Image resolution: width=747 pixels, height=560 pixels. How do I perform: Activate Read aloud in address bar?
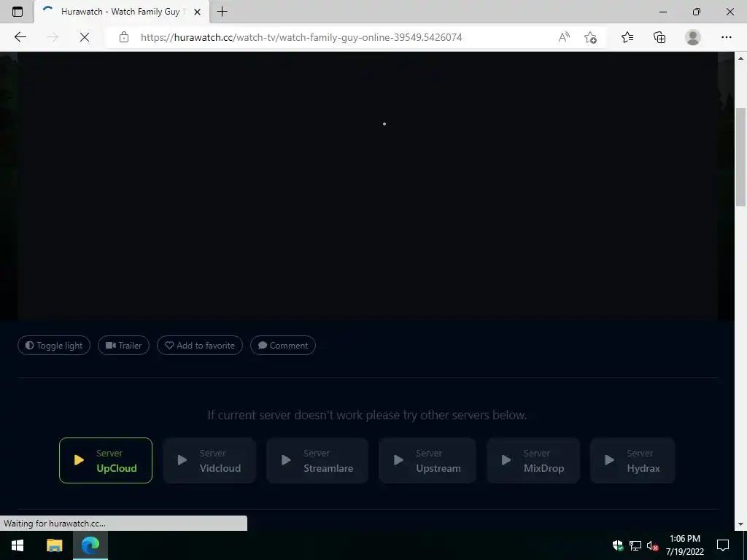coord(564,37)
